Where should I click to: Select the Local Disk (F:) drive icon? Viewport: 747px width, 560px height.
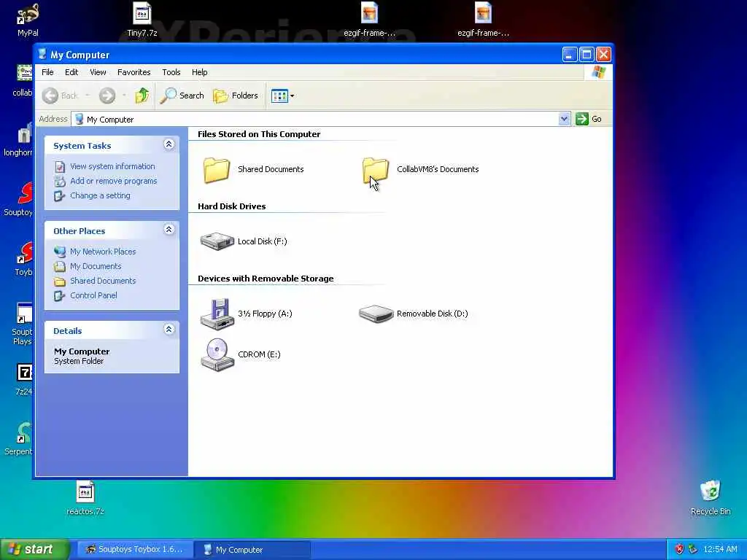217,241
